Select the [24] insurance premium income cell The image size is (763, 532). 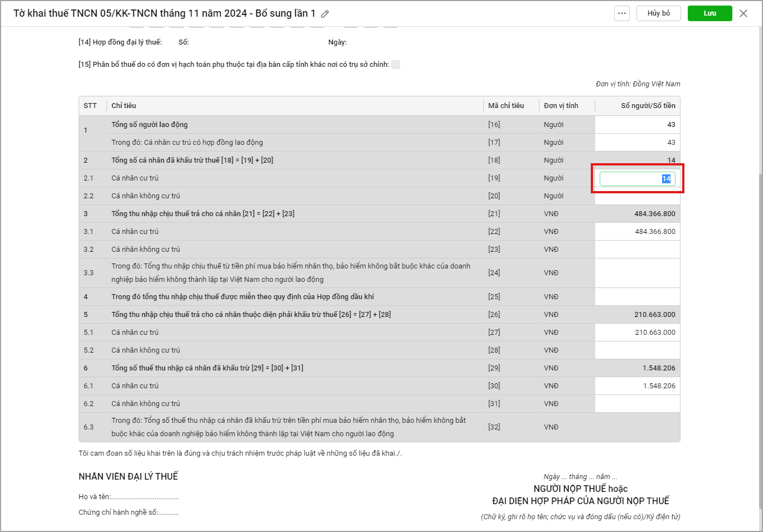[x=637, y=273]
